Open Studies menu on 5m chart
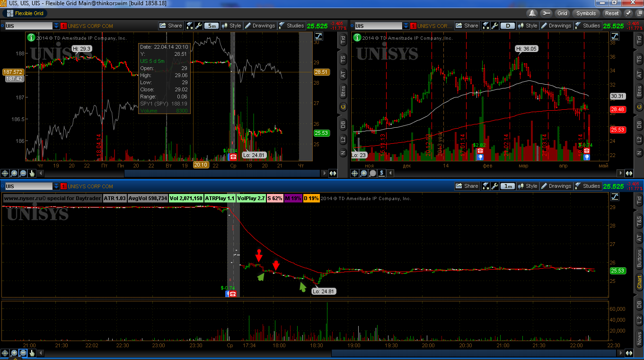This screenshot has width=644, height=360. tap(291, 26)
